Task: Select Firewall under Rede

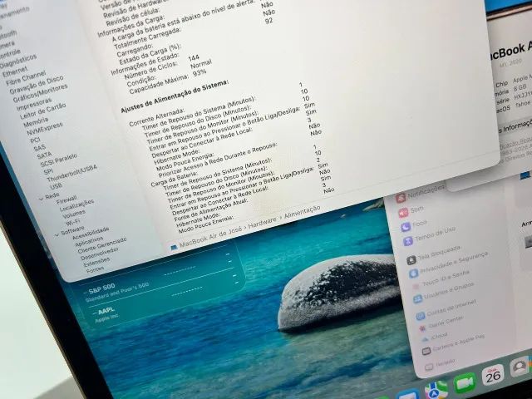Action: (66, 200)
